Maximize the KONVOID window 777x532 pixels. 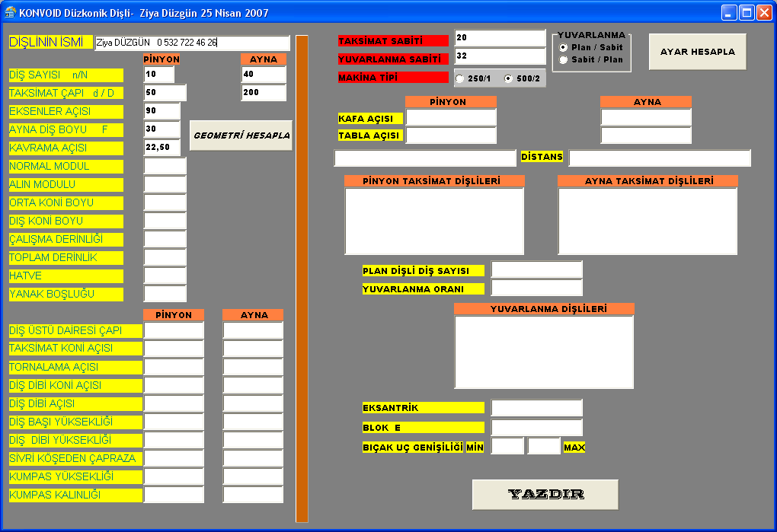pos(747,13)
